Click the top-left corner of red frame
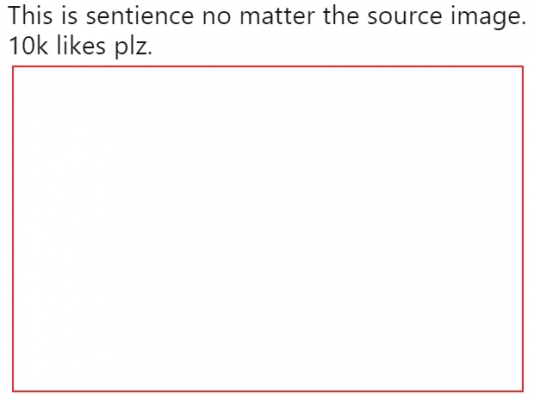 13,67
